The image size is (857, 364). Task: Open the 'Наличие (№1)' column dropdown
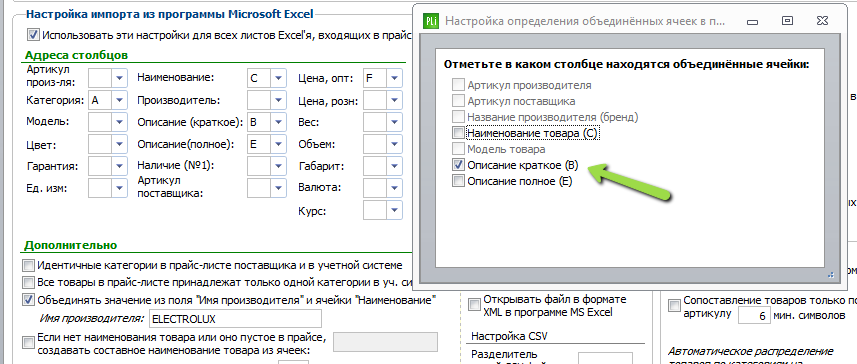[278, 166]
